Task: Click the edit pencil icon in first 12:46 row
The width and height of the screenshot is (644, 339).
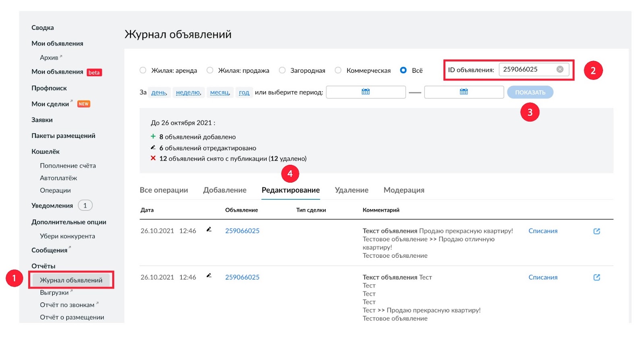Action: pyautogui.click(x=209, y=230)
